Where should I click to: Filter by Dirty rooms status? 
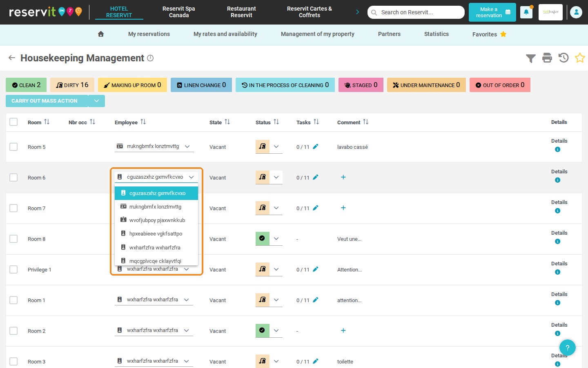pos(72,85)
